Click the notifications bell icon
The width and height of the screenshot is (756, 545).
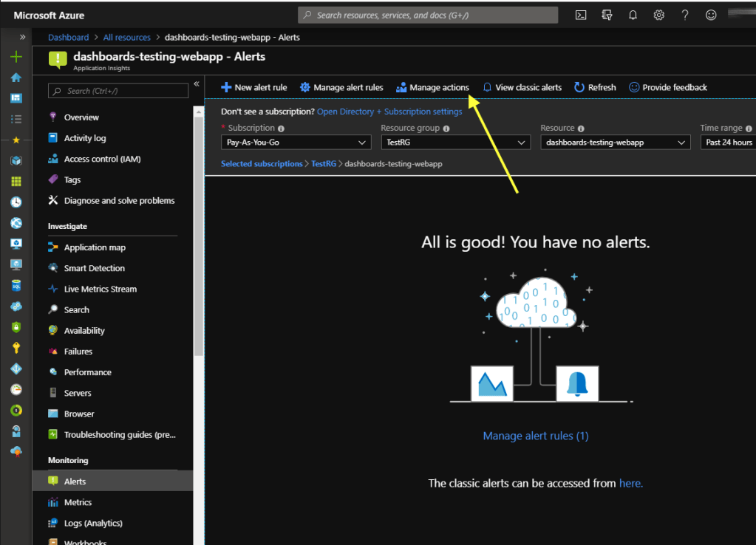tap(633, 15)
